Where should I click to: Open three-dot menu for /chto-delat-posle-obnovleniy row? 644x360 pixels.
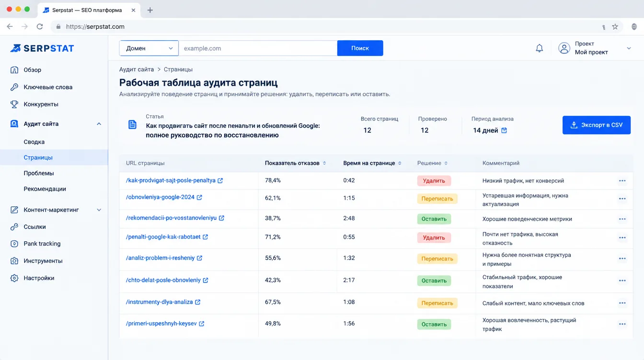pyautogui.click(x=622, y=281)
